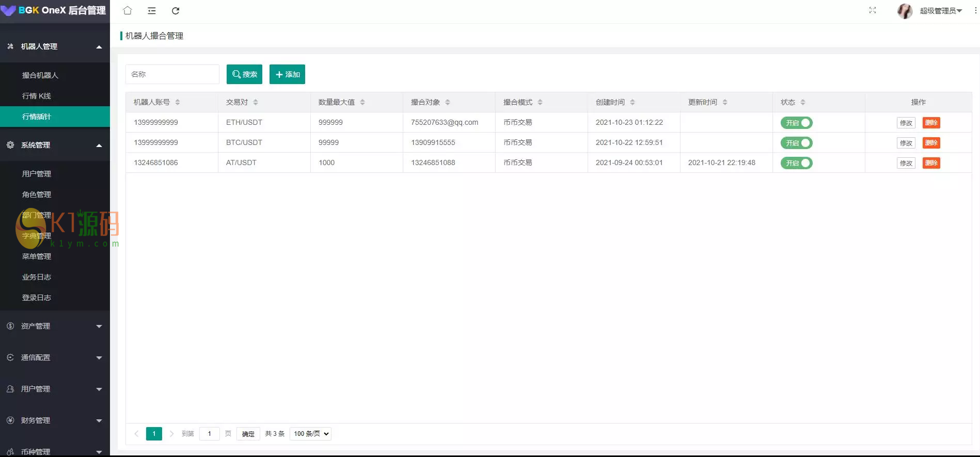Open the 100 条/页 page size dropdown

[x=310, y=434]
